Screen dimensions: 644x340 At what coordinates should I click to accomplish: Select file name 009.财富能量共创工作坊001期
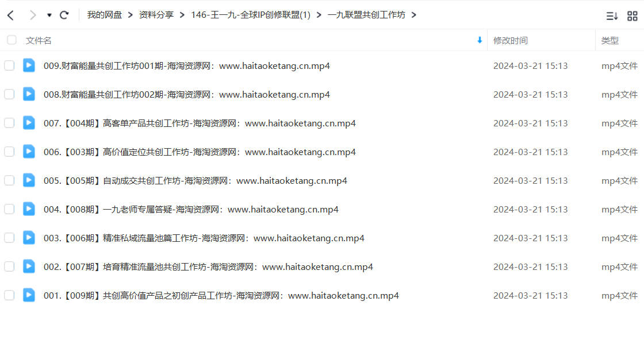coord(187,66)
